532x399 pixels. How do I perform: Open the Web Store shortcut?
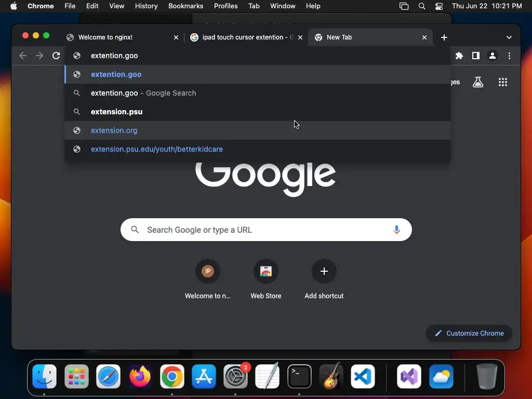pyautogui.click(x=266, y=279)
